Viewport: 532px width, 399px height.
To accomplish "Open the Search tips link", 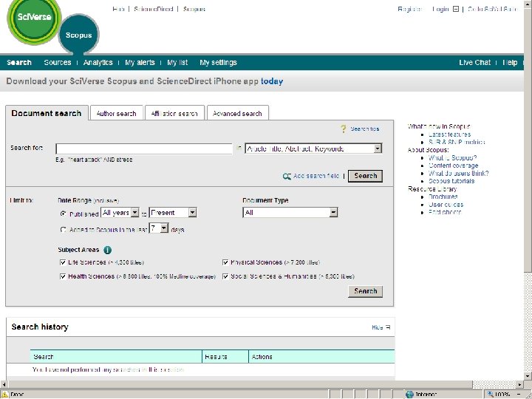I will [x=365, y=129].
